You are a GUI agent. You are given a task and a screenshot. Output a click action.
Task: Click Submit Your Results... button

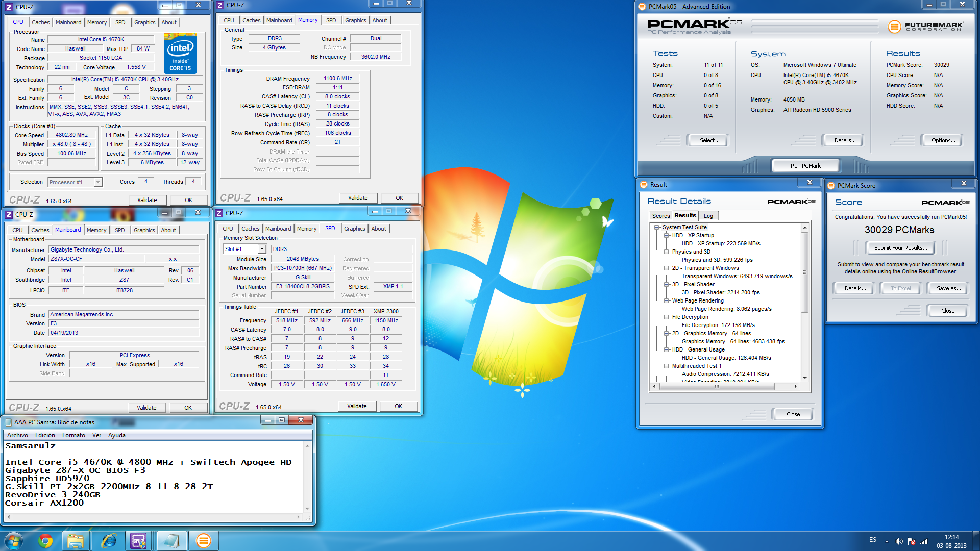(x=900, y=248)
